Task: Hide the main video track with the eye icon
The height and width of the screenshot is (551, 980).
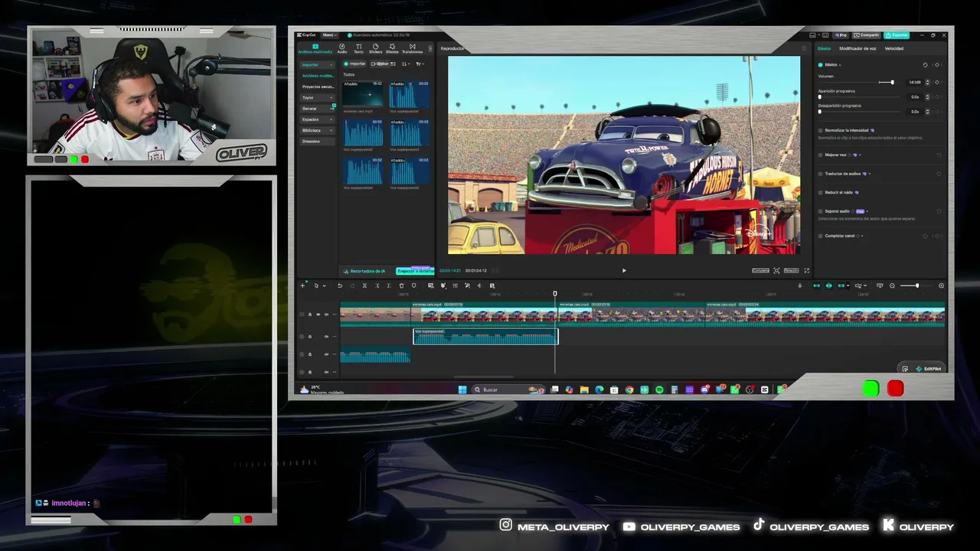Action: [x=318, y=315]
